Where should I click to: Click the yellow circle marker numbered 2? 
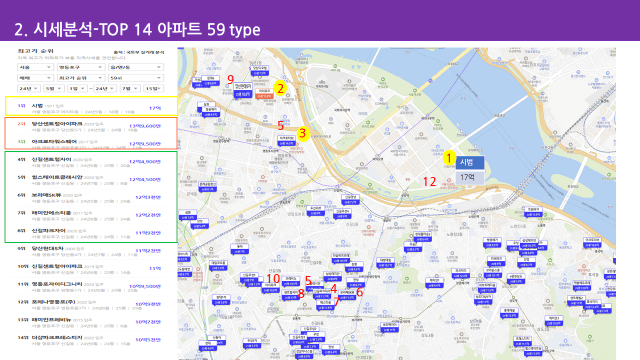point(280,88)
